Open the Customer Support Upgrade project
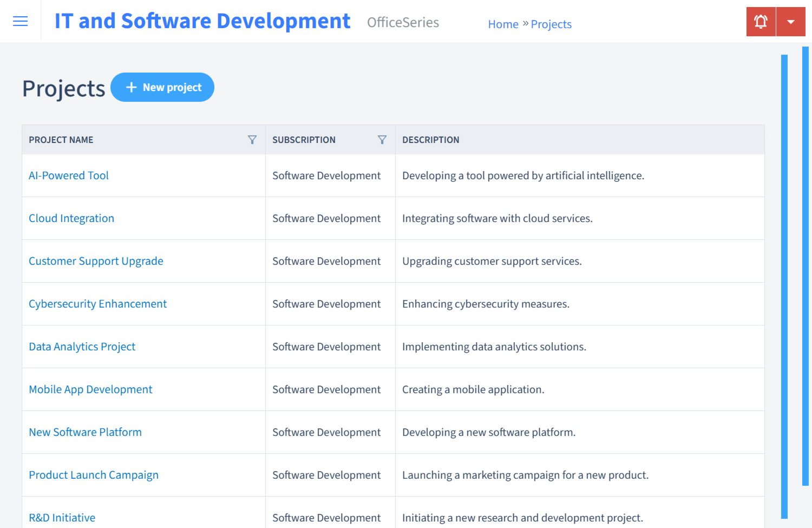 pyautogui.click(x=96, y=261)
